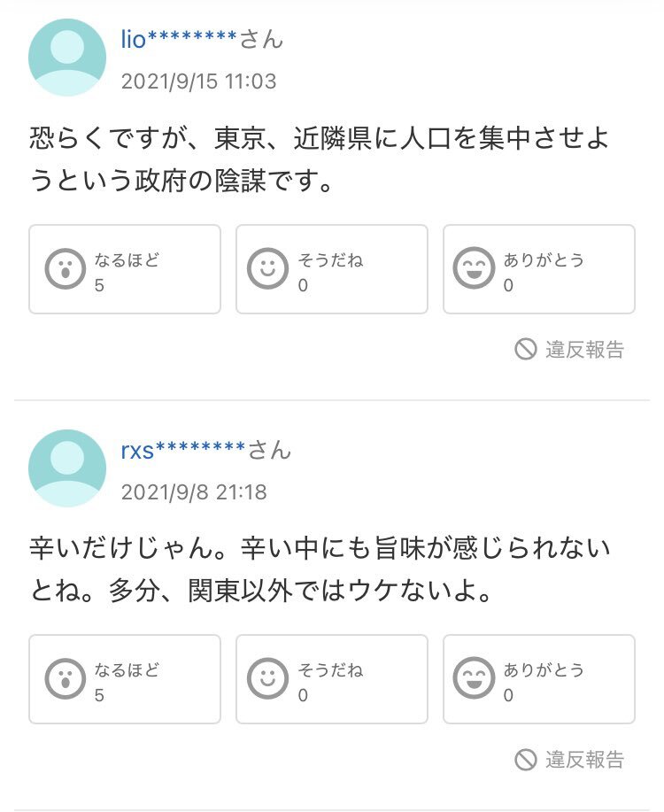Click the prohibition icon under rxs's answer

(x=526, y=760)
